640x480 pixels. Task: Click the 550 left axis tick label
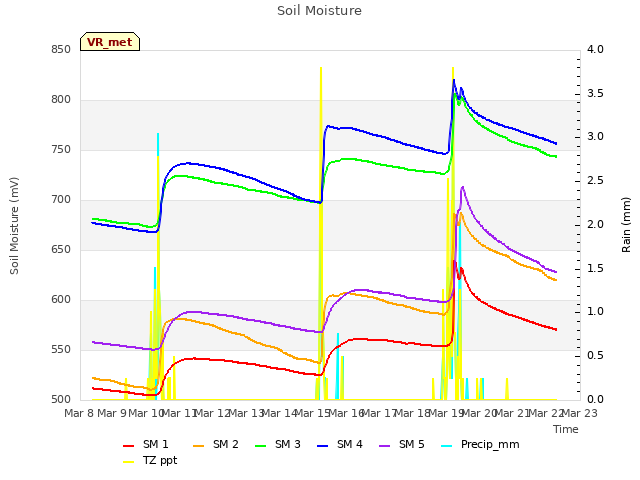click(61, 350)
